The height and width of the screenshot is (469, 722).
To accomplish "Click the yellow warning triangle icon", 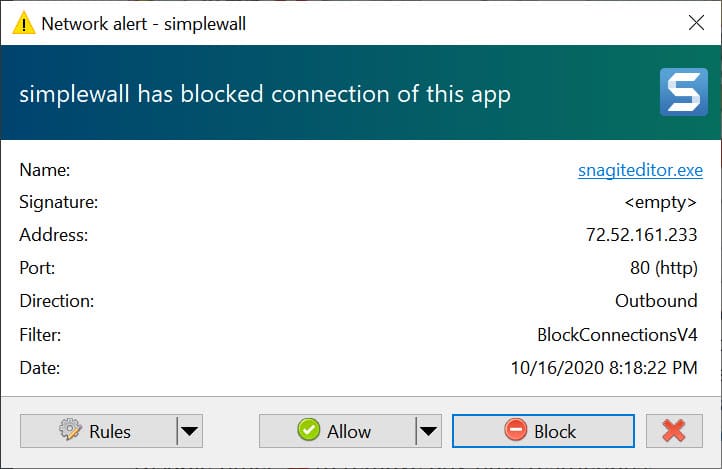I will click(x=23, y=23).
